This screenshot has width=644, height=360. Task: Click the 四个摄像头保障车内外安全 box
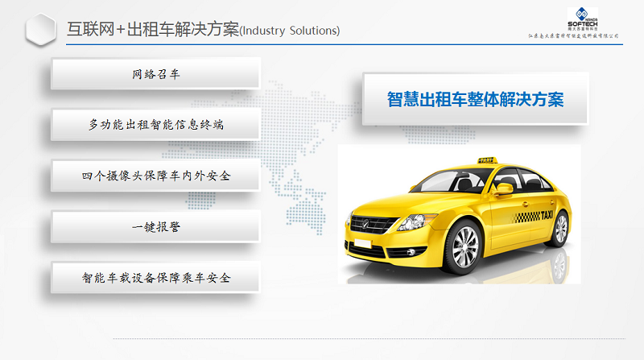(x=155, y=176)
